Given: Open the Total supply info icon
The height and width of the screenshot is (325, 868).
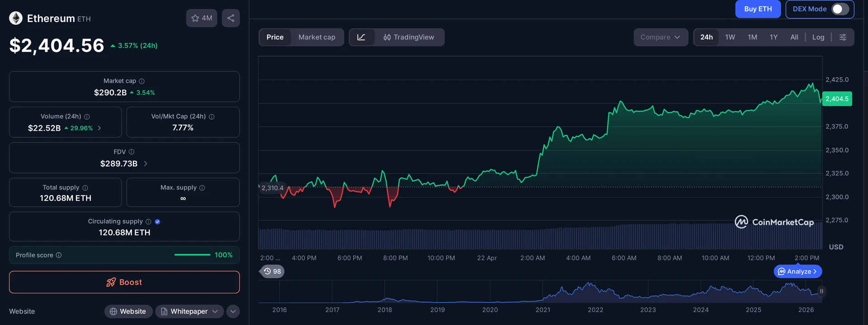Looking at the screenshot, I should tap(85, 188).
